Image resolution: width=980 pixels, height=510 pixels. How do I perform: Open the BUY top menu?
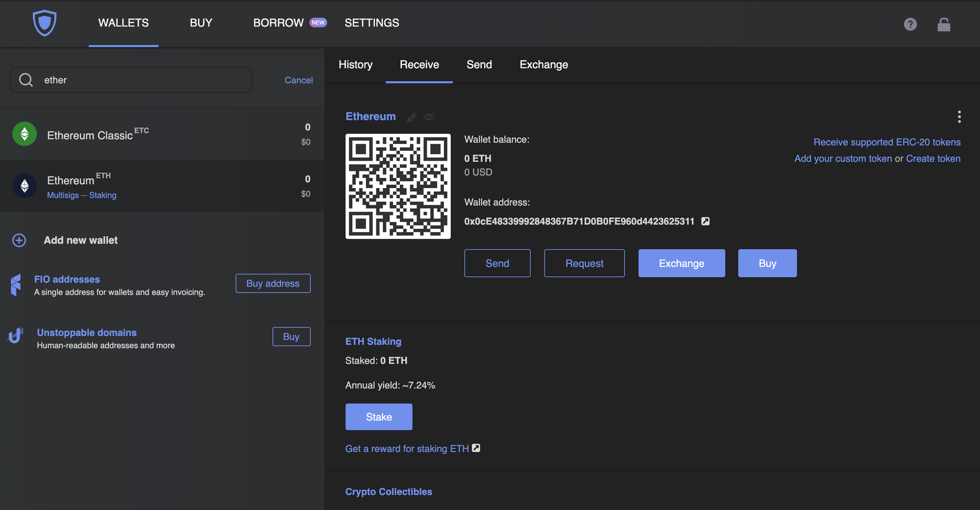tap(201, 23)
